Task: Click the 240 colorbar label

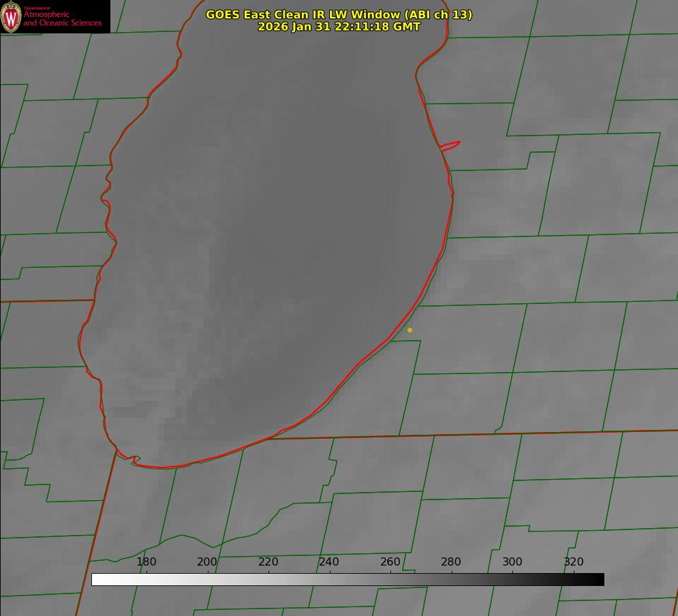Action: click(329, 561)
